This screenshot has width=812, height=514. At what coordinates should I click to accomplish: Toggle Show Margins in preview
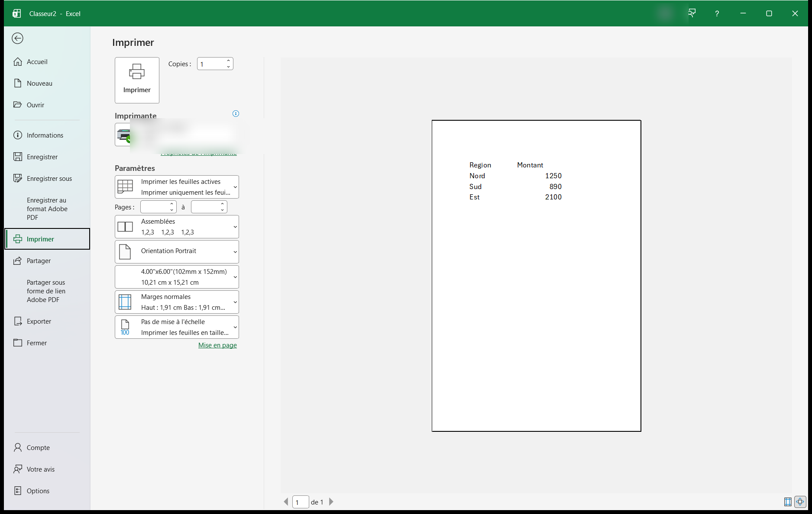coord(788,502)
